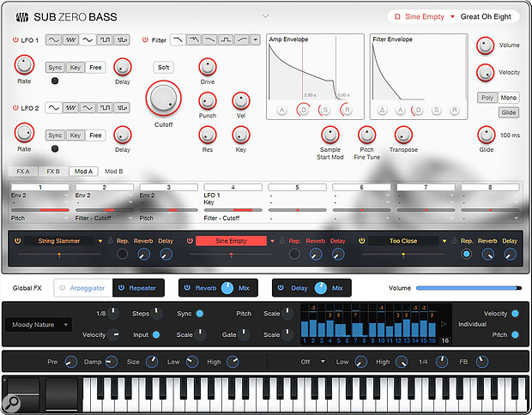The height and width of the screenshot is (415, 532).
Task: Switch to the FX B tab
Action: (x=53, y=171)
